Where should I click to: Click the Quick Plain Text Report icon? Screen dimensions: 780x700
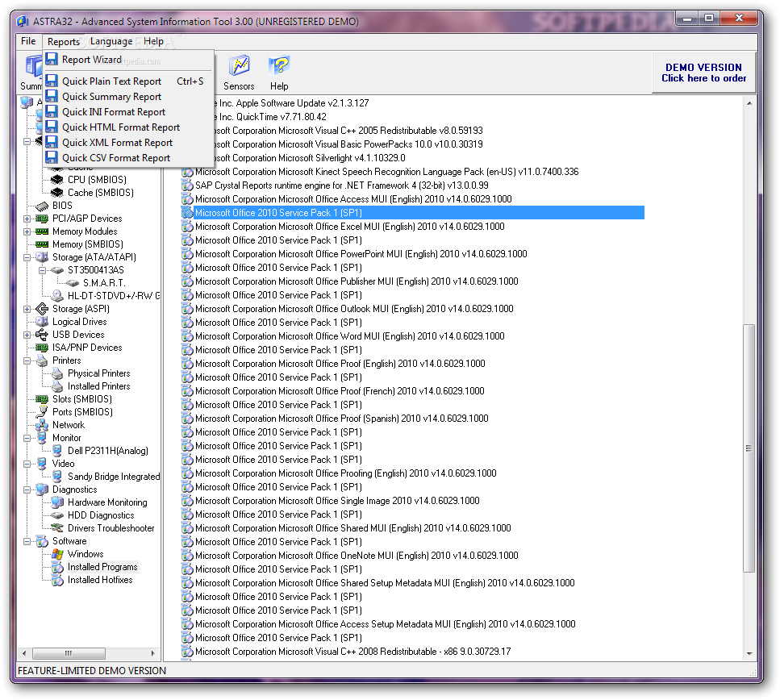(52, 81)
